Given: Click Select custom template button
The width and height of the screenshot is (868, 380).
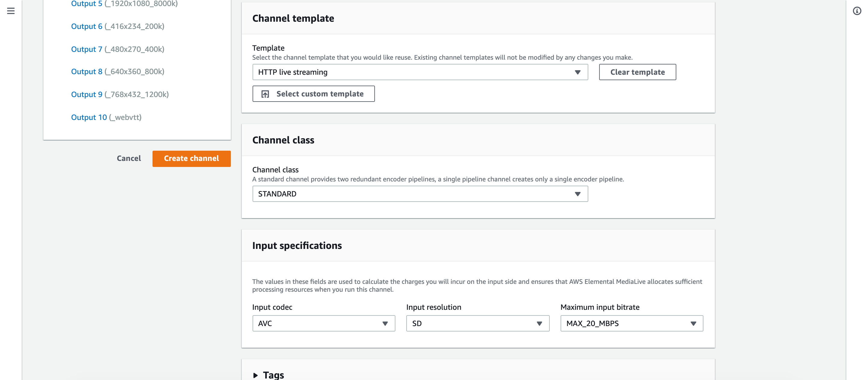Looking at the screenshot, I should point(313,94).
